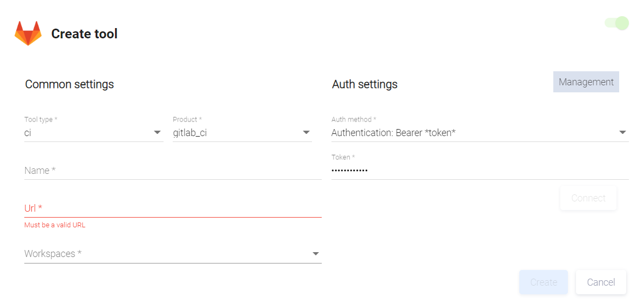
Task: Click the Workspaces field's arrow icon
Action: (316, 254)
